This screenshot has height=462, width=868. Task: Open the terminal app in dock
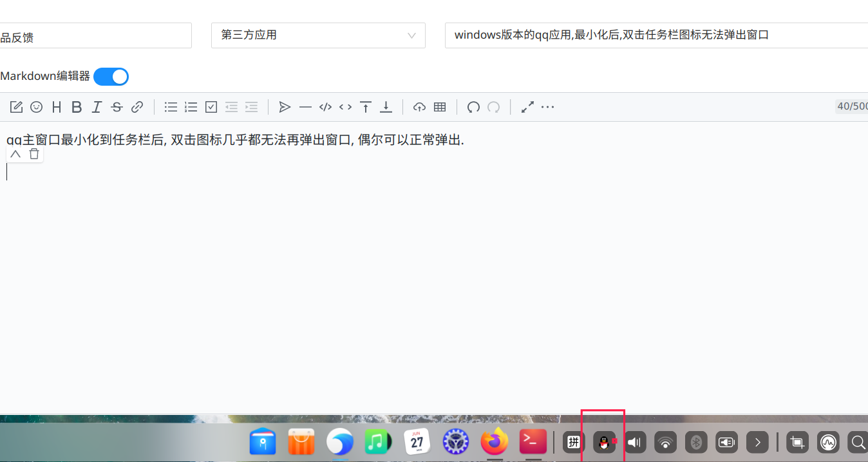pos(533,441)
